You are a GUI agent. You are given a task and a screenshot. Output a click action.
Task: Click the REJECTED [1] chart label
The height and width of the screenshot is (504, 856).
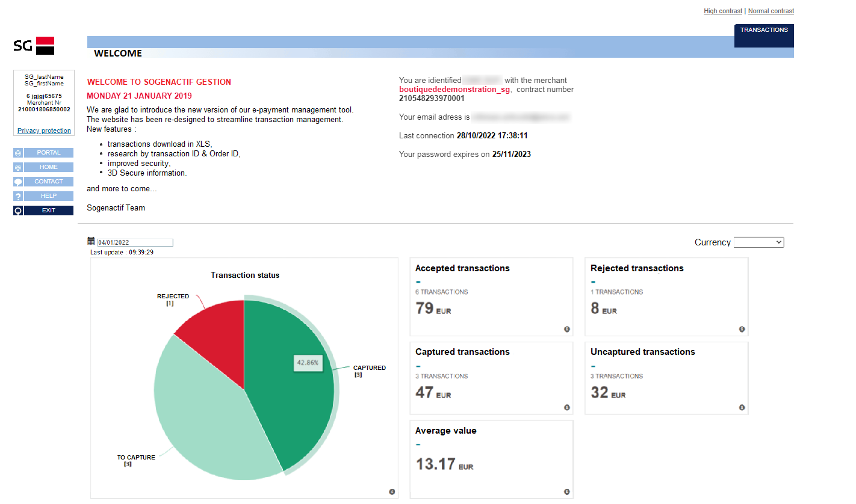173,300
